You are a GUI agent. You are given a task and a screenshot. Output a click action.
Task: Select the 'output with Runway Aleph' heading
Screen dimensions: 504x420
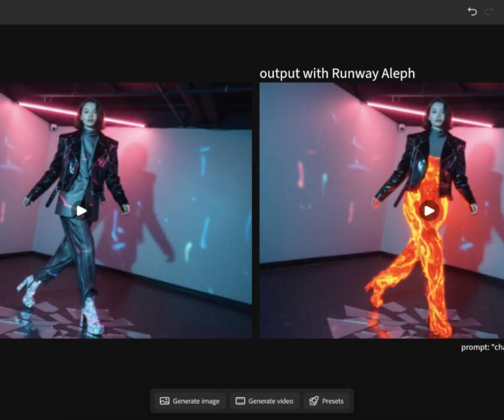point(337,73)
